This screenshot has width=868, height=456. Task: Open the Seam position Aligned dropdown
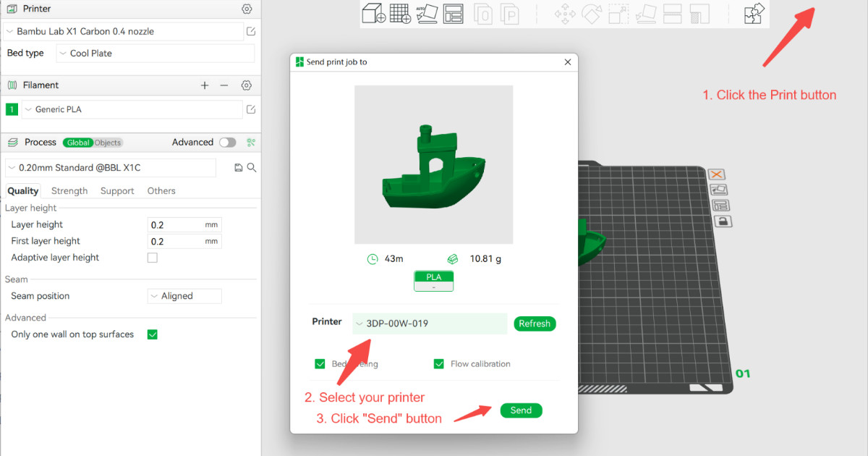(184, 296)
